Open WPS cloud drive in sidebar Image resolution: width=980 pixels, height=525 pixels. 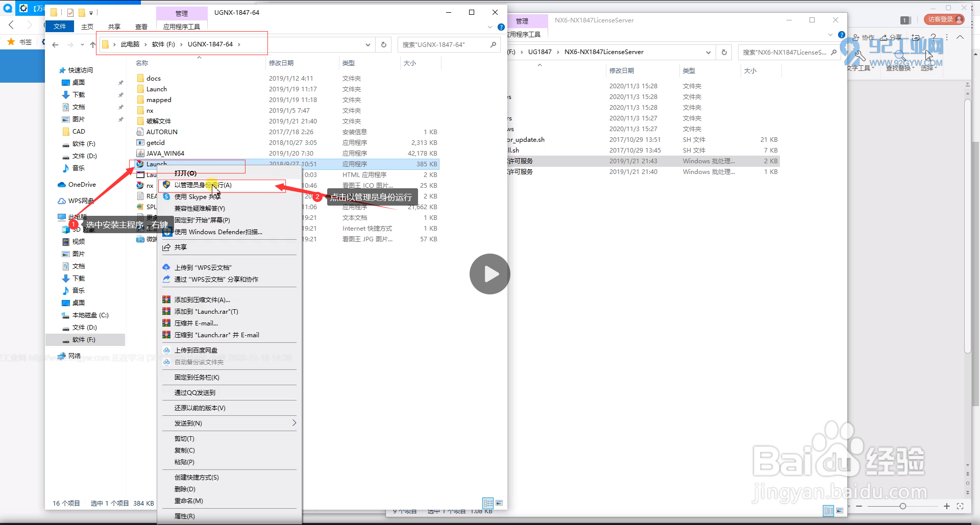(x=81, y=201)
